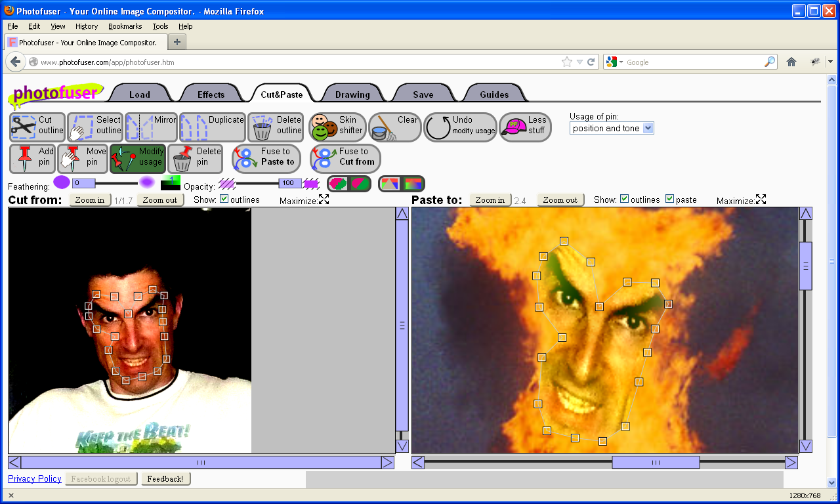The width and height of the screenshot is (840, 504).
Task: Switch to the Guides tab
Action: click(x=494, y=94)
